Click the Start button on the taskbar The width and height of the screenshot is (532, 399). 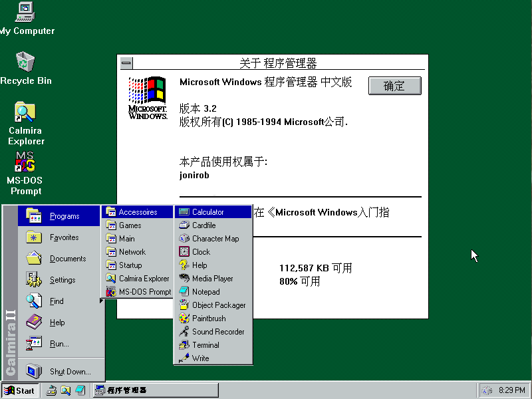(x=21, y=390)
